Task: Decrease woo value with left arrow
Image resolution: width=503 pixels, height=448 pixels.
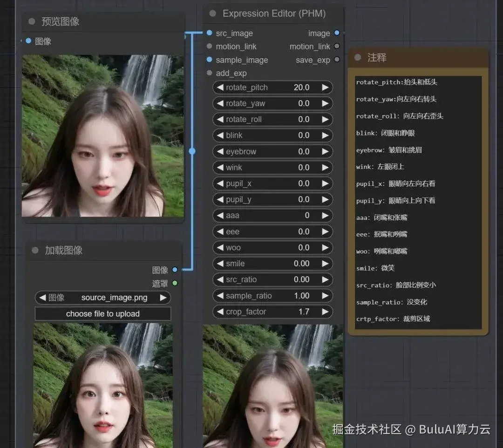Action: (x=220, y=248)
